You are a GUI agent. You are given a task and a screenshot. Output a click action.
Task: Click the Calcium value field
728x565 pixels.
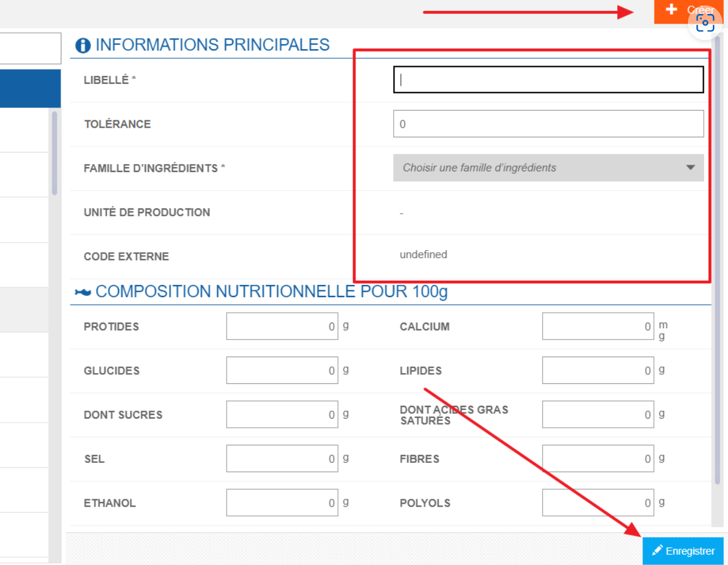point(598,326)
